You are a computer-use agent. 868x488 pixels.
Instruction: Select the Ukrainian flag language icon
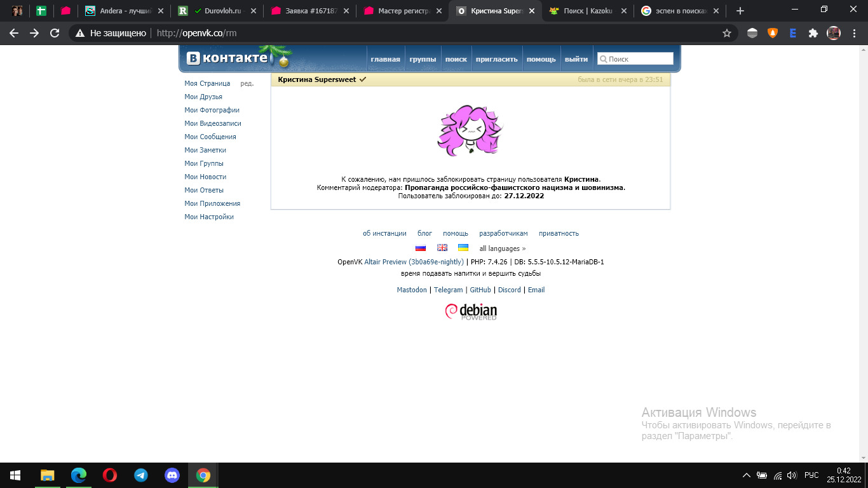tap(463, 248)
